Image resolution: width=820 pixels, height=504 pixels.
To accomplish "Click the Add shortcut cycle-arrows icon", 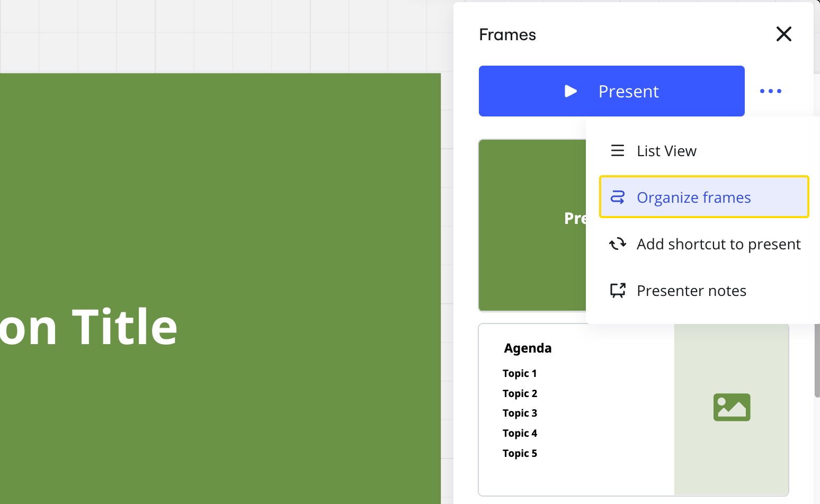I will click(x=617, y=244).
